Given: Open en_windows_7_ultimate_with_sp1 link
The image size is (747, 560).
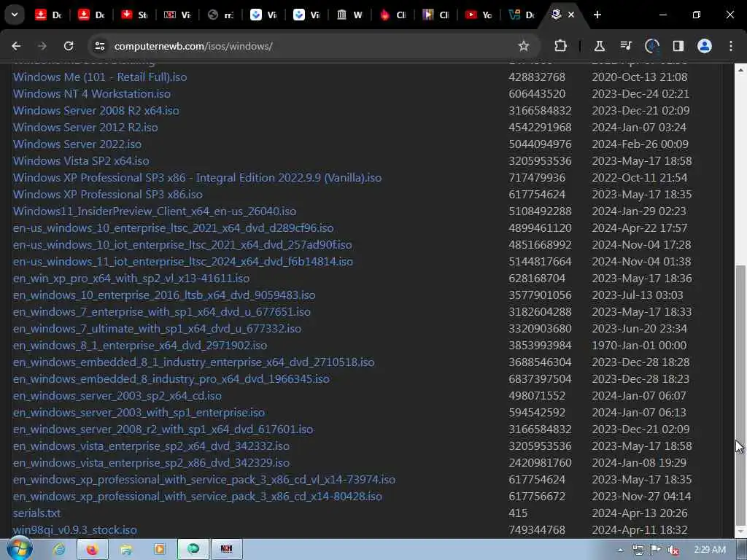Looking at the screenshot, I should pyautogui.click(x=157, y=329).
